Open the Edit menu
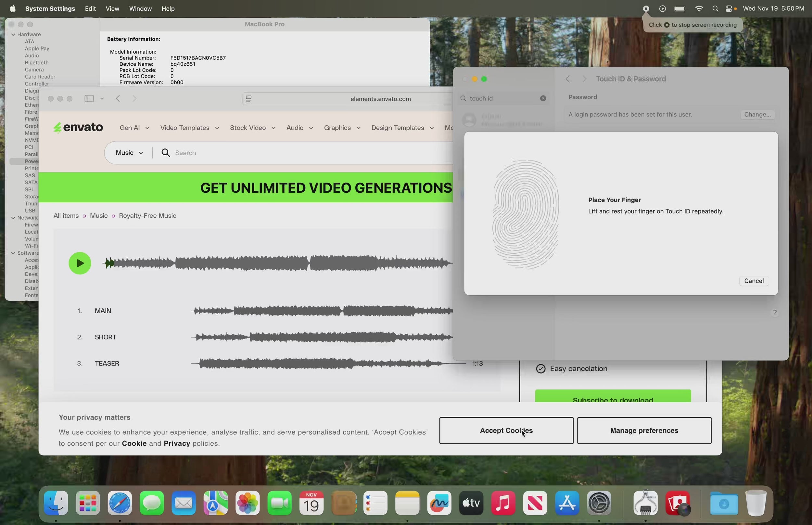 90,9
